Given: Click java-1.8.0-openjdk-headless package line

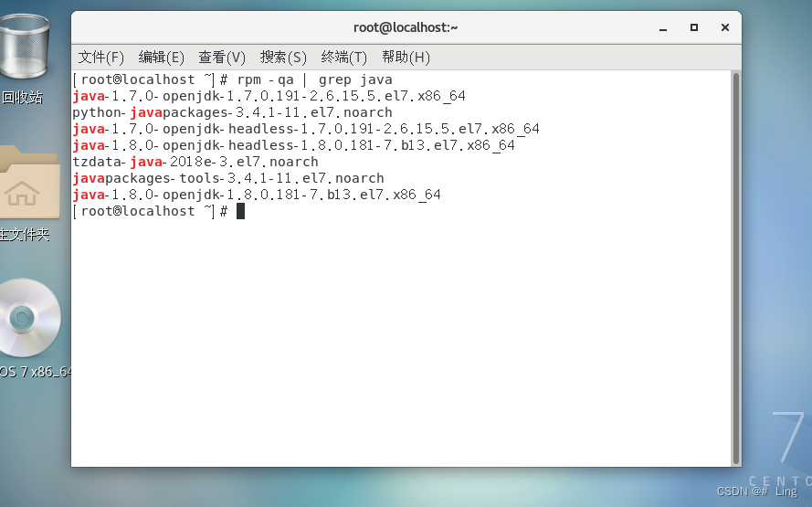Looking at the screenshot, I should tap(293, 145).
